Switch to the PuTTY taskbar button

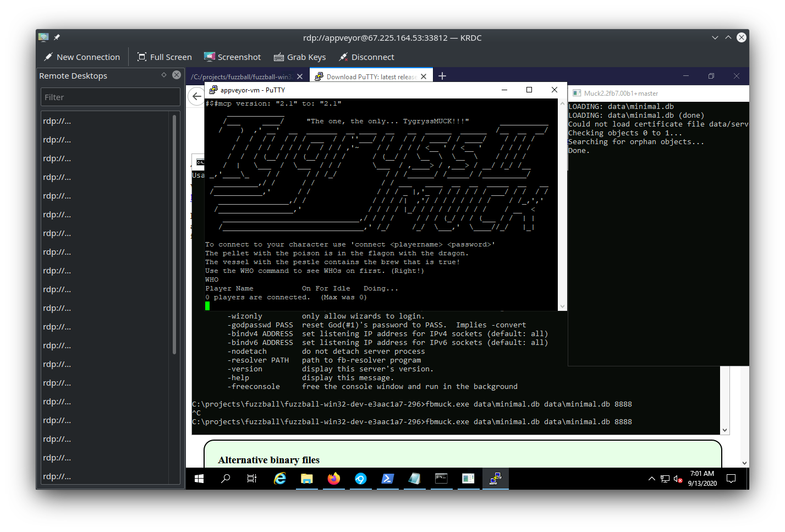[x=495, y=479]
